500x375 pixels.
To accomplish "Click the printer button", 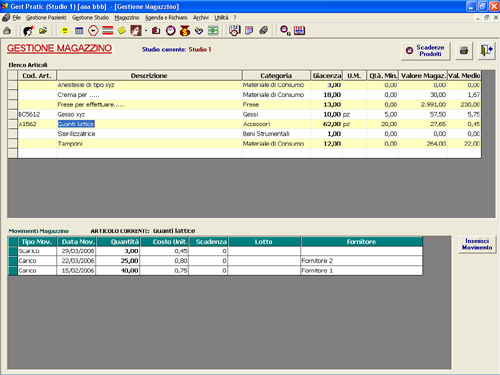I will (x=464, y=51).
